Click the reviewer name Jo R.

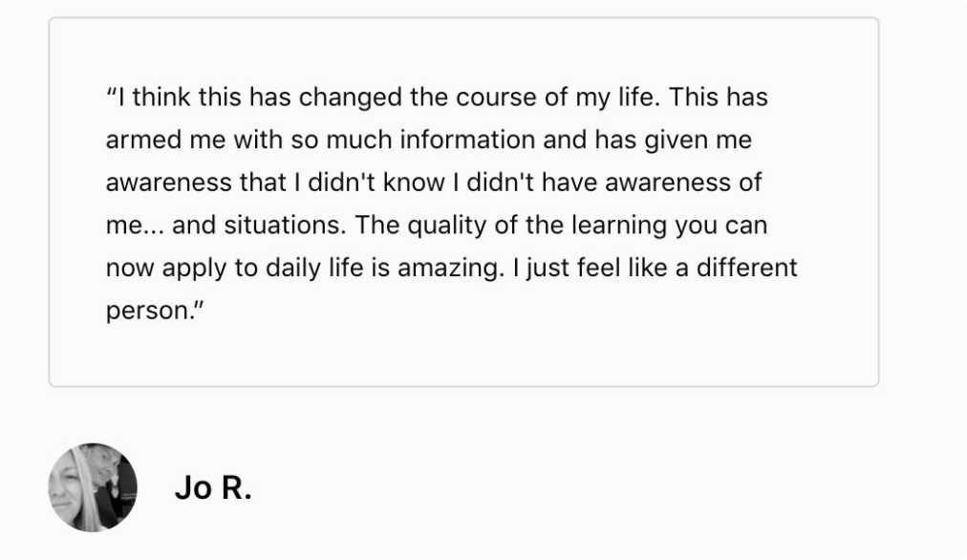point(213,488)
